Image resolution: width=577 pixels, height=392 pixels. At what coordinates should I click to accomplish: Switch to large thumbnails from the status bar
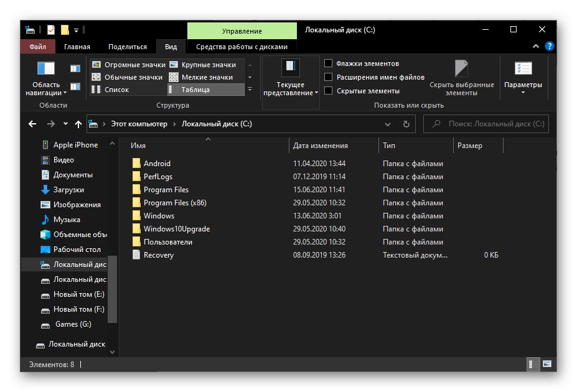coord(546,364)
